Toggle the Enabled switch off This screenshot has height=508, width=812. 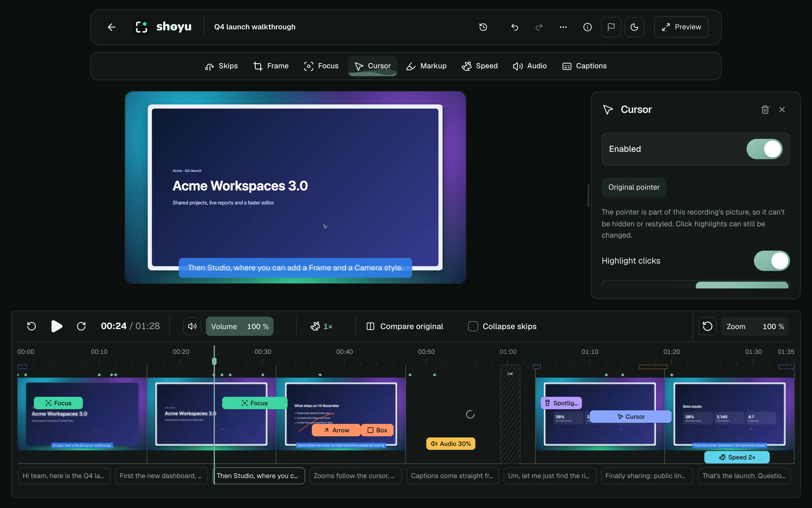point(764,149)
